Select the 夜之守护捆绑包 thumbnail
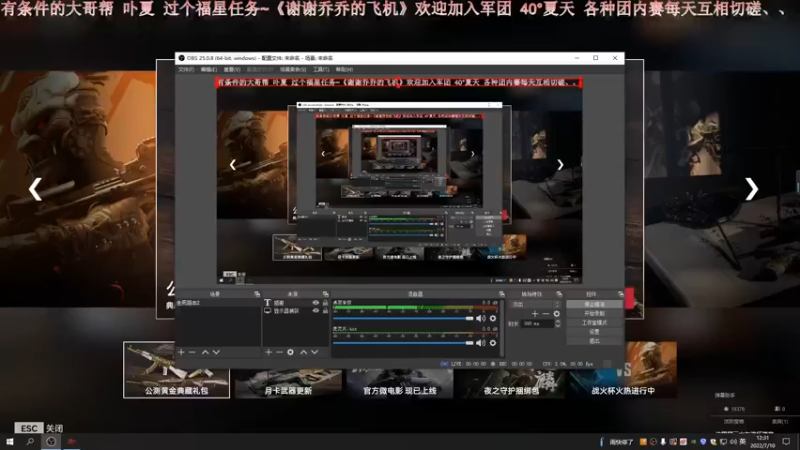The image size is (800, 450). (x=511, y=383)
